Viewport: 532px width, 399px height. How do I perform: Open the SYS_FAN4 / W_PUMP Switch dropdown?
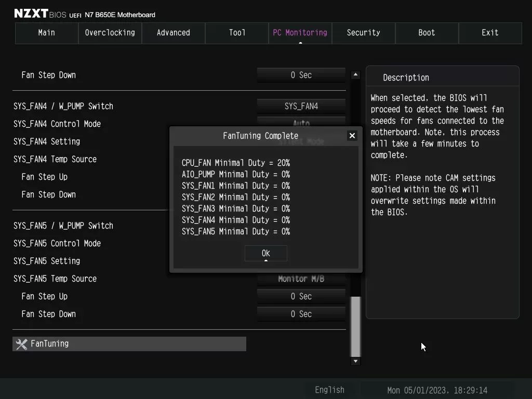(x=301, y=106)
